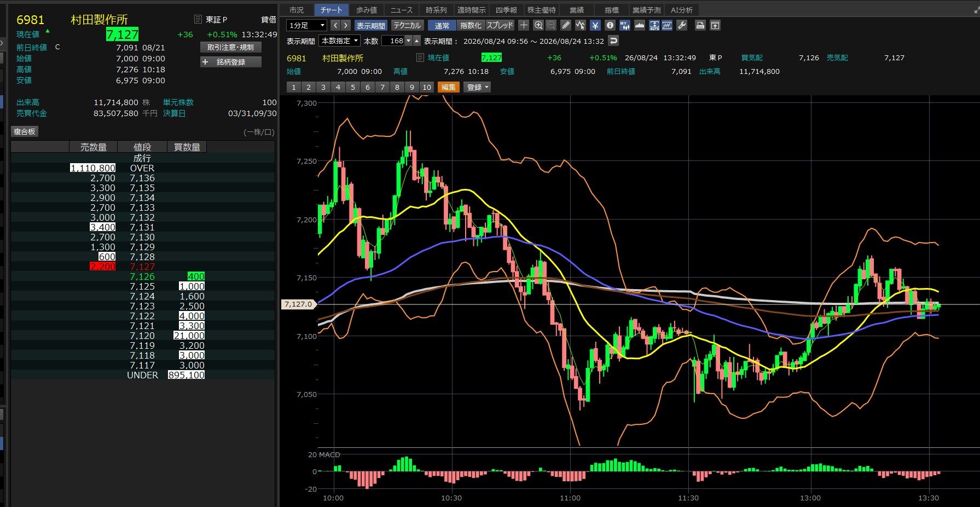Toggle the yen price display icon
The image size is (980, 507).
pos(595,25)
